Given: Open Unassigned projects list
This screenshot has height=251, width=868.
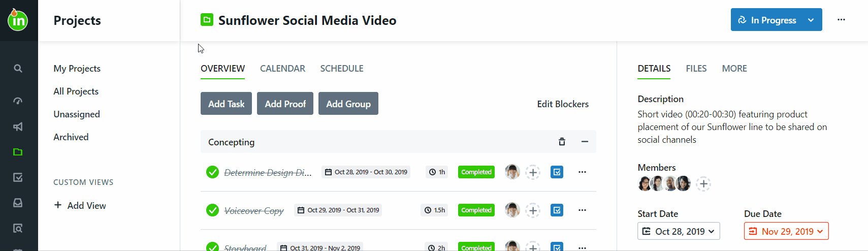Looking at the screenshot, I should click(77, 114).
